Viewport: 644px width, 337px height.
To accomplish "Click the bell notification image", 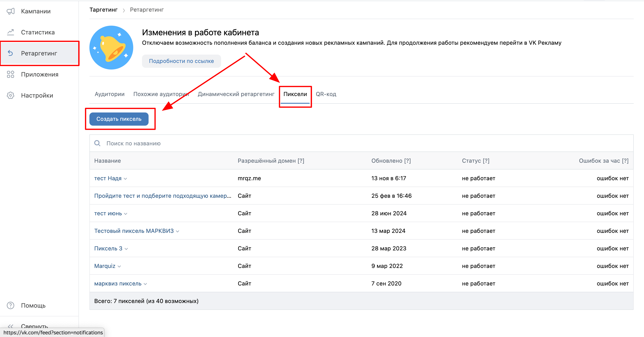I will point(111,48).
